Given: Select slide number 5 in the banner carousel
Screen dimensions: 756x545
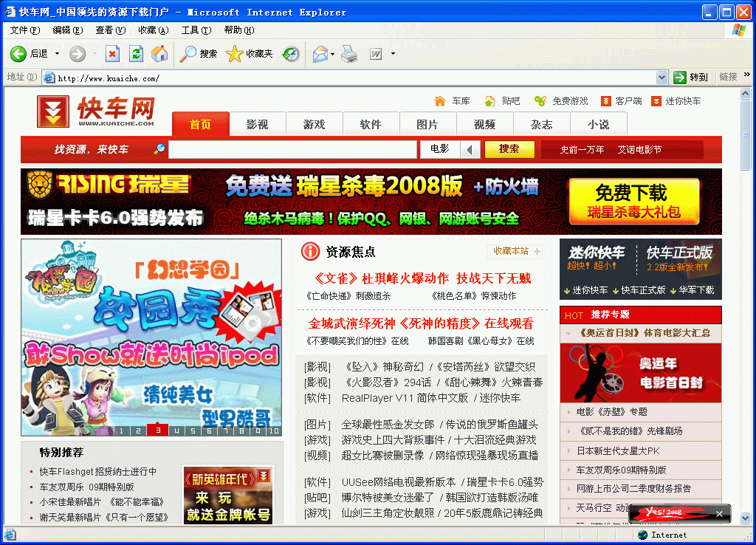Looking at the screenshot, I should coord(193,431).
